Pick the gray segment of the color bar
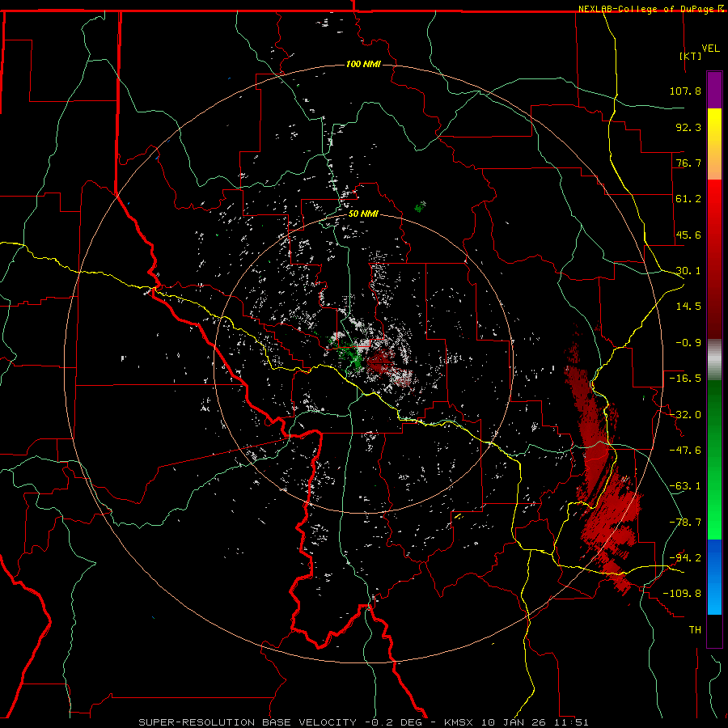The height and width of the screenshot is (728, 728). tap(714, 360)
